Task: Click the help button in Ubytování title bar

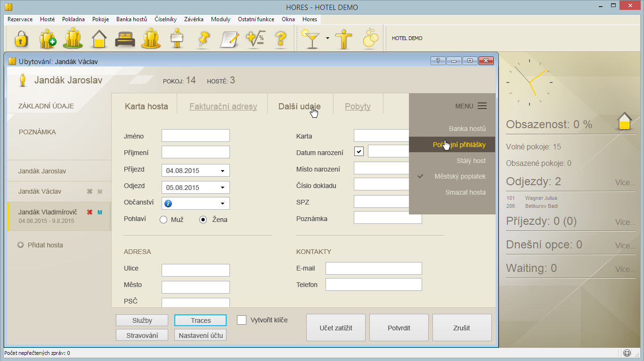Action: [x=438, y=61]
